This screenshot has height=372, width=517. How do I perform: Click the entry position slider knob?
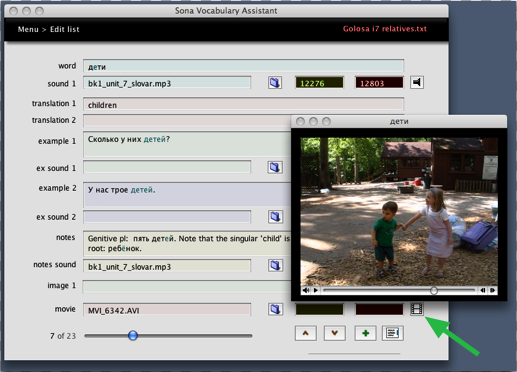tap(133, 335)
